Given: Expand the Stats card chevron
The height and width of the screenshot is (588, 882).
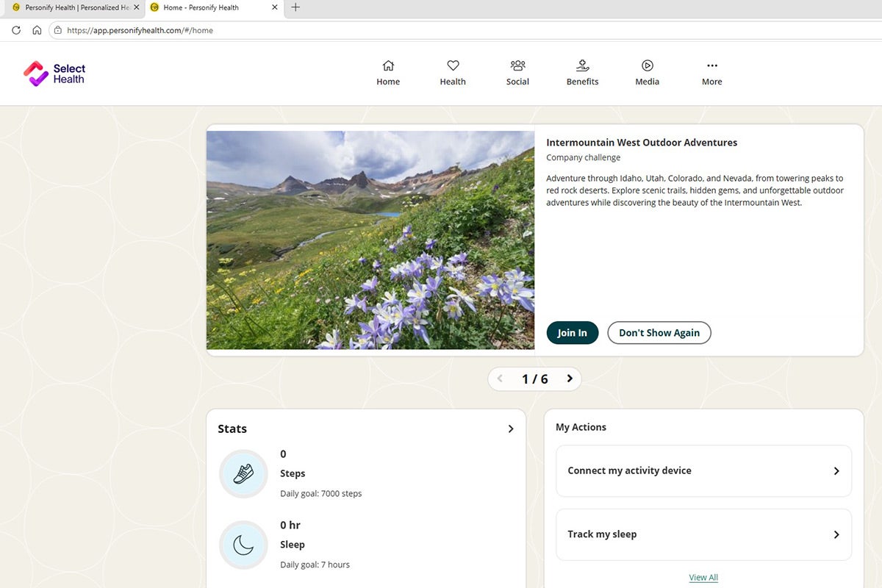Looking at the screenshot, I should pyautogui.click(x=511, y=429).
